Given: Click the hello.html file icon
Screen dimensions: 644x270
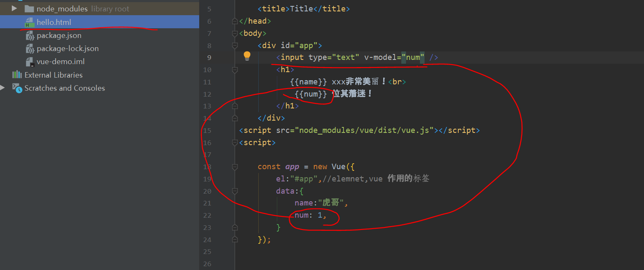Looking at the screenshot, I should point(30,22).
